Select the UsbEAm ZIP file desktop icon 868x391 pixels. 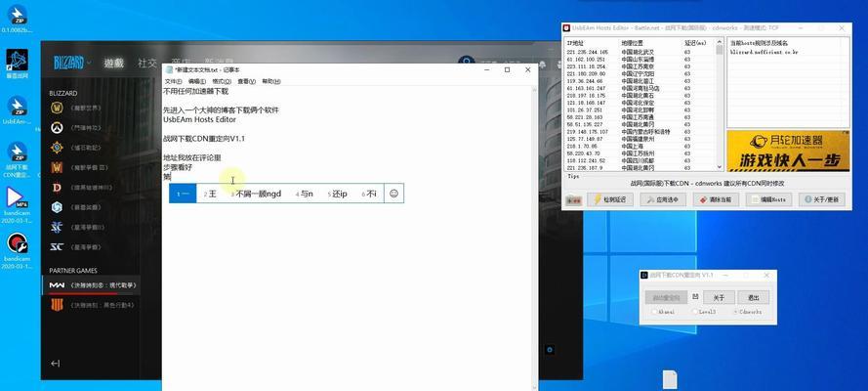18,106
